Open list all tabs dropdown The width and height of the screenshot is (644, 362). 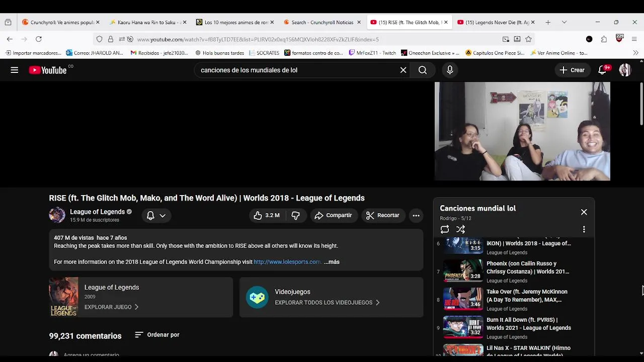(x=564, y=22)
